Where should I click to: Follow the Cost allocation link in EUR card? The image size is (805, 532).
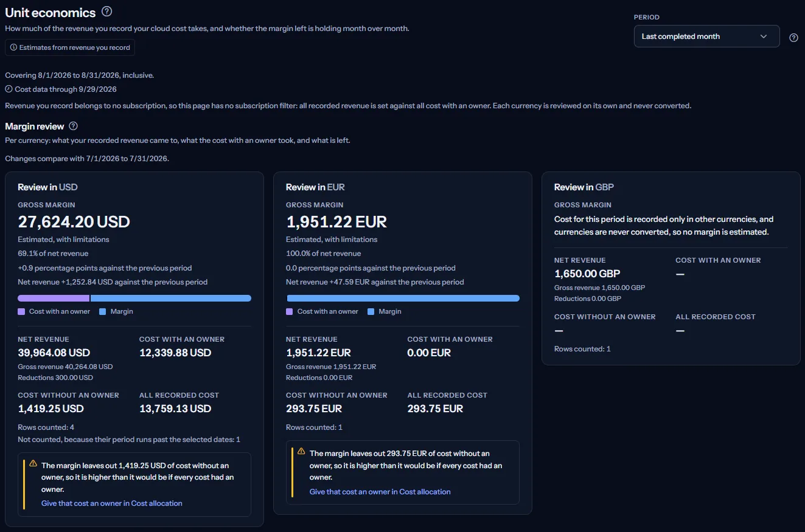(380, 491)
